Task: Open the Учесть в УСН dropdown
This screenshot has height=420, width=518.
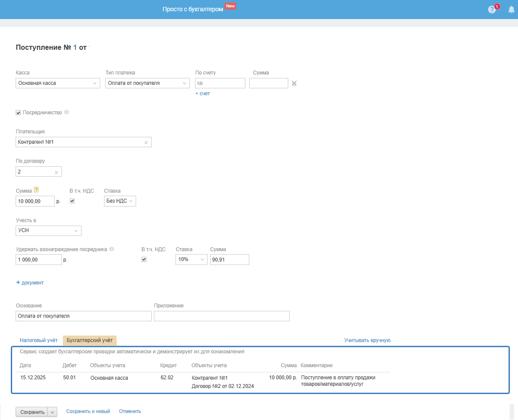Action: (49, 230)
